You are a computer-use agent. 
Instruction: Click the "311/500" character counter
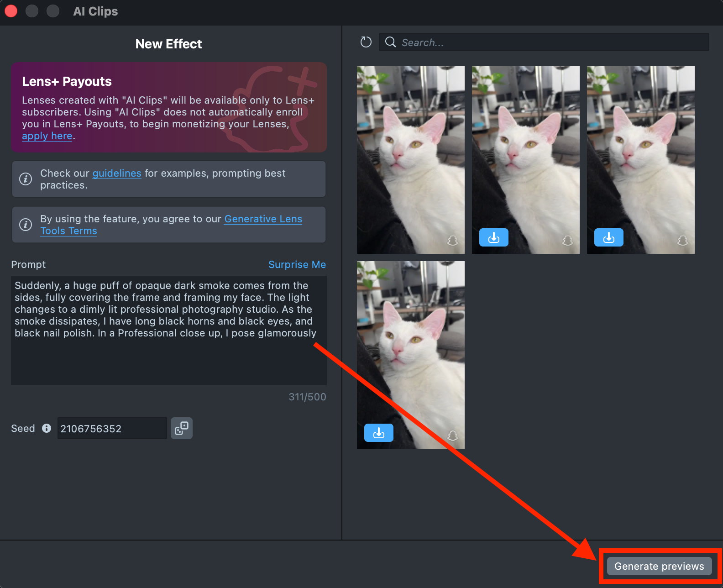click(308, 397)
